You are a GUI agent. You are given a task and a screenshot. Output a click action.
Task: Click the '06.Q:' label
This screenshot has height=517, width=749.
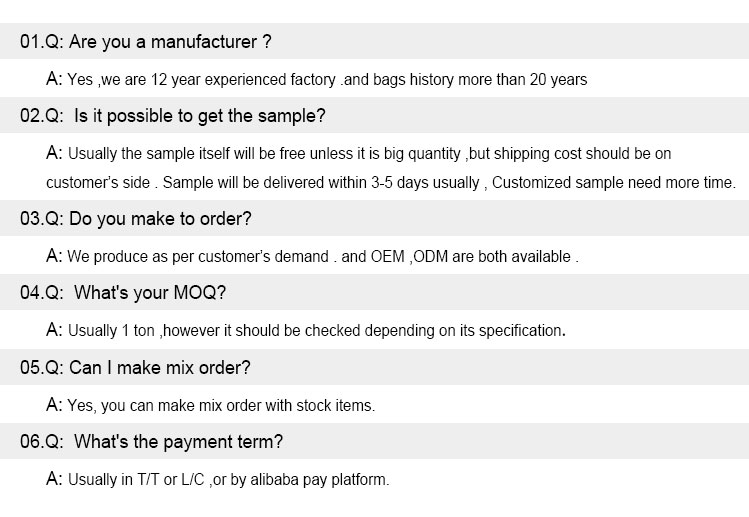click(x=42, y=442)
